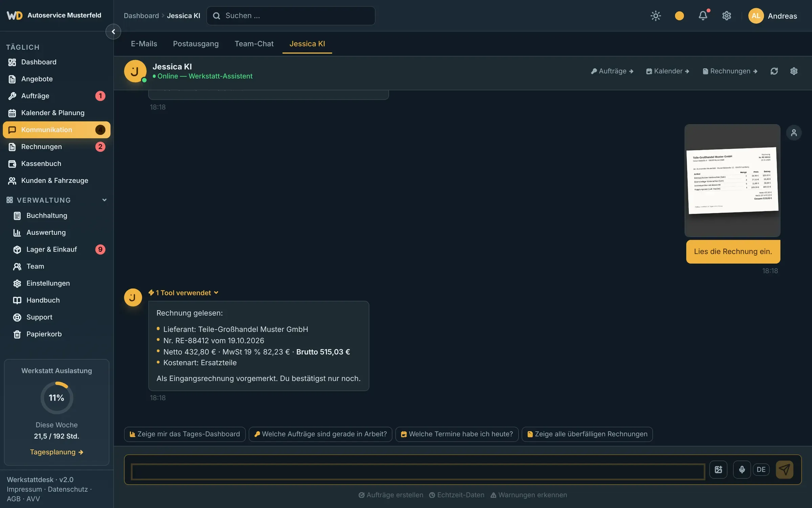Viewport: 812px width, 508px height.
Task: Start voice input with microphone
Action: coord(742,469)
